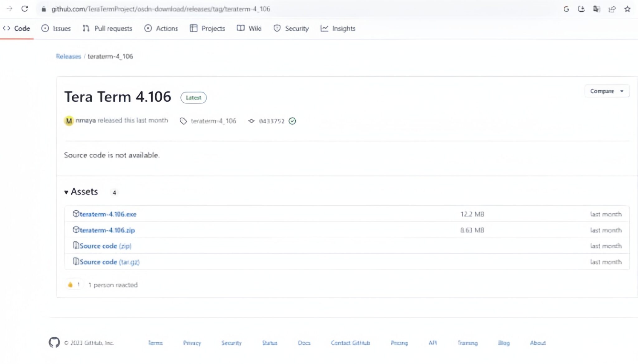The image size is (638, 364).
Task: Bookmark page with star icon
Action: click(627, 9)
